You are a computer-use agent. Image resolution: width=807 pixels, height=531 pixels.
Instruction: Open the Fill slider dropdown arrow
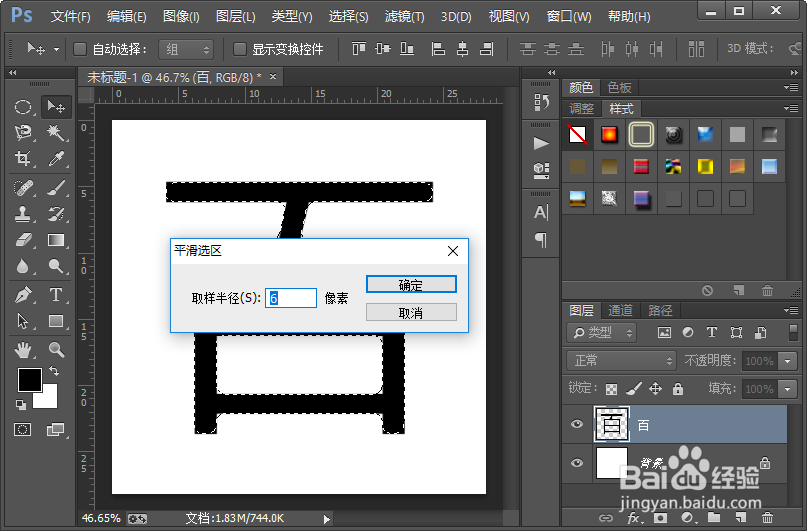(787, 389)
